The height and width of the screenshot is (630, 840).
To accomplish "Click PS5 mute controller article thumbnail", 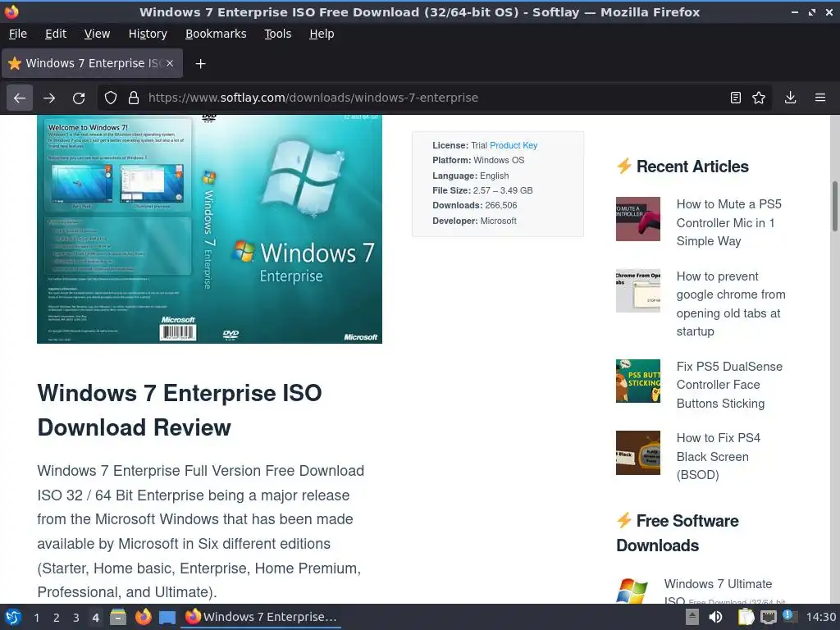I will coord(638,218).
